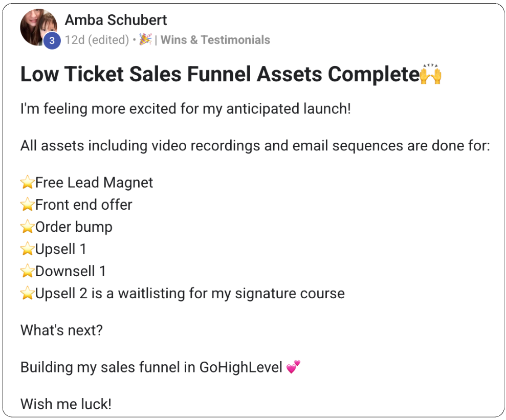This screenshot has width=506, height=420.
Task: Click the star beside Front end offer
Action: pos(27,205)
